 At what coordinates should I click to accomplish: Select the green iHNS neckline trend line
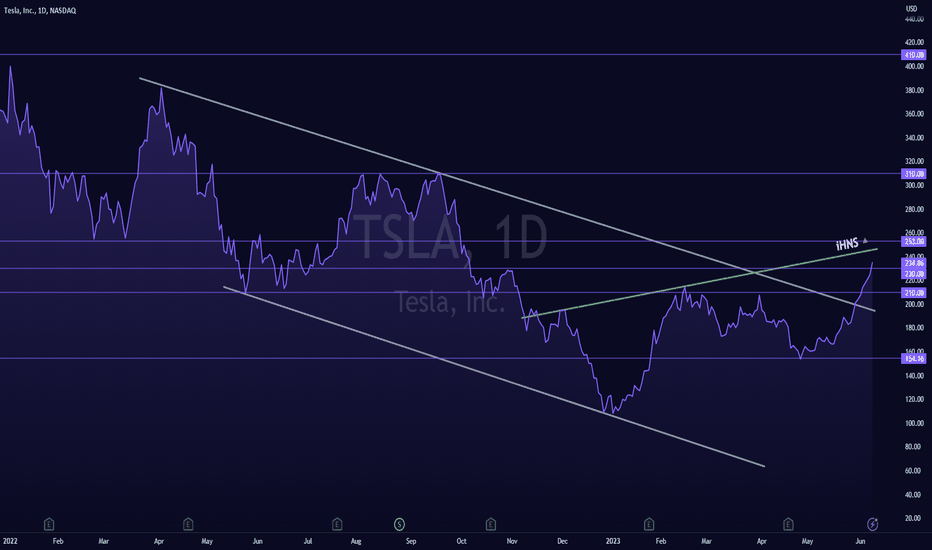700,283
